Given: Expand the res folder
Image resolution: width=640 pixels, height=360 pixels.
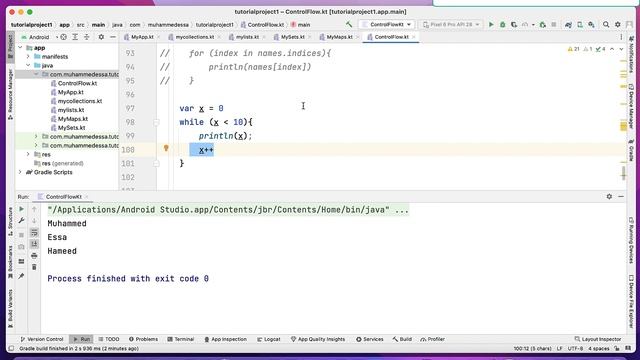Looking at the screenshot, I should [x=29, y=154].
